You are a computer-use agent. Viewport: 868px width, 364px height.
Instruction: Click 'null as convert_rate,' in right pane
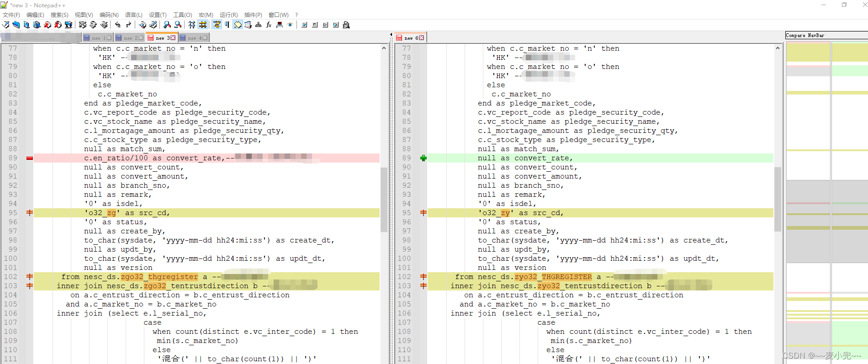(525, 158)
